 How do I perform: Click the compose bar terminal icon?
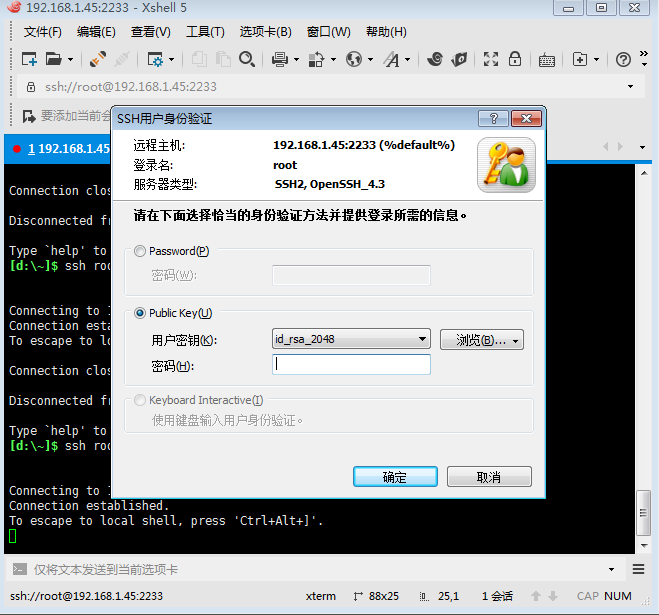[x=20, y=569]
